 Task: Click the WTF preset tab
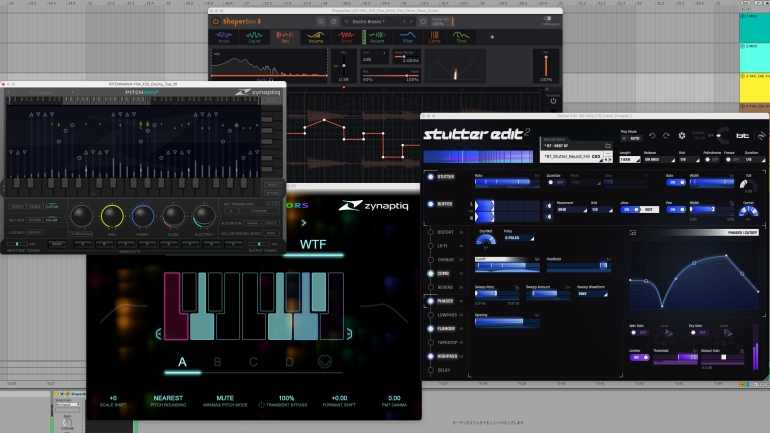pos(313,244)
